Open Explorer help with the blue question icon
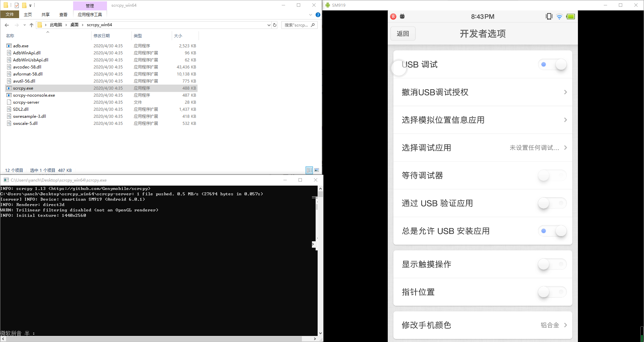Screen dimensions: 644x342 318,15
